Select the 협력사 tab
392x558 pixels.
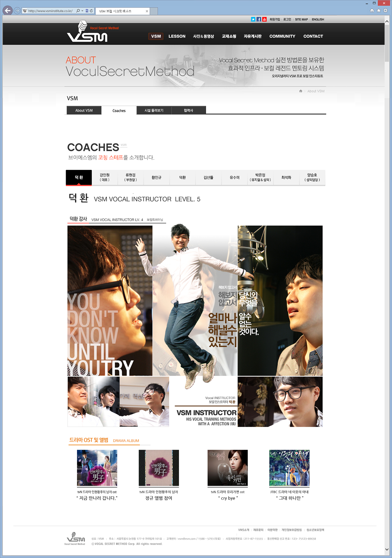tap(188, 110)
